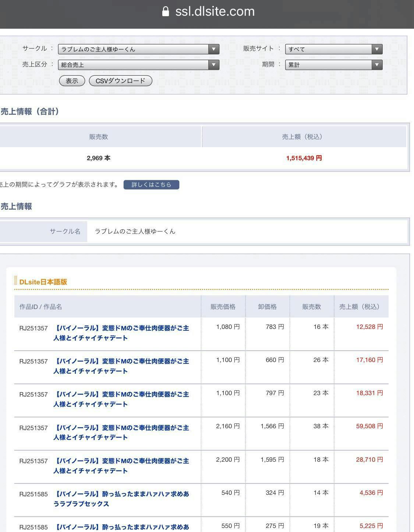This screenshot has height=532, width=414.
Task: Select the 4,536 円 sales amount
Action: 371,493
